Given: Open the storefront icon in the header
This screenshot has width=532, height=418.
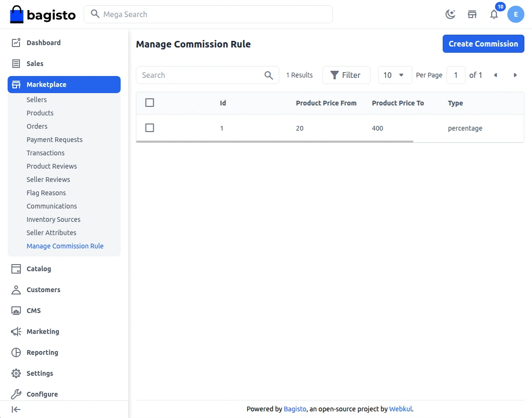Looking at the screenshot, I should pos(472,14).
